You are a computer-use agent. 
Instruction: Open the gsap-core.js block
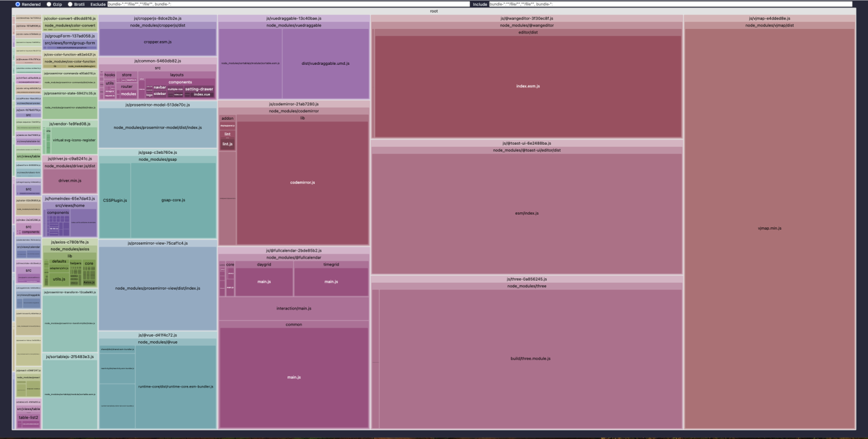click(174, 200)
